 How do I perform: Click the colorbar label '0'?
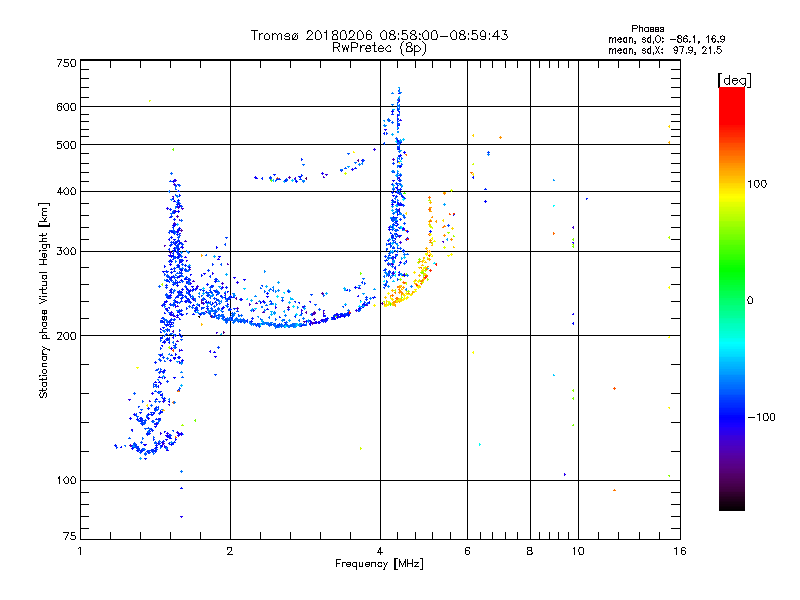click(x=749, y=301)
